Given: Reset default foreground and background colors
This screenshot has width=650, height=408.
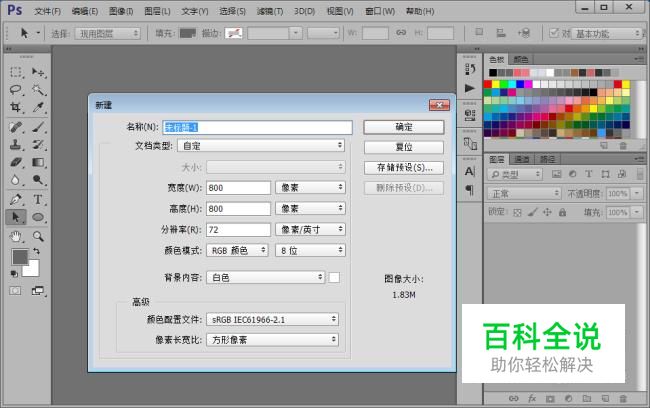Looking at the screenshot, I should [x=14, y=274].
